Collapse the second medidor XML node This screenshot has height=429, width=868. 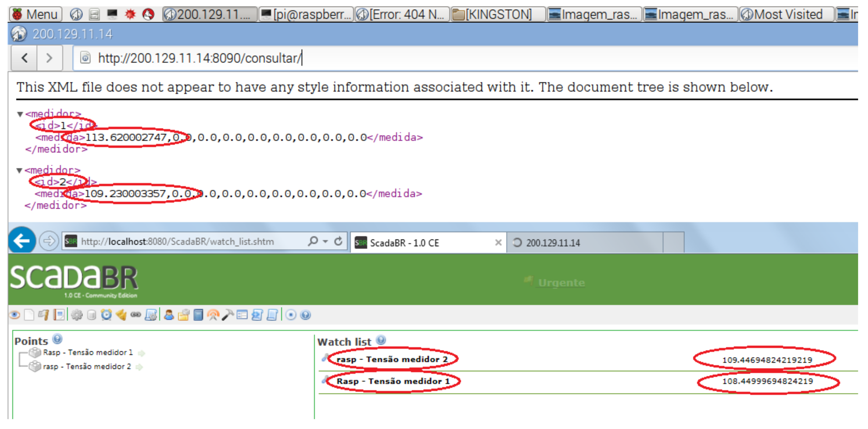tap(20, 170)
